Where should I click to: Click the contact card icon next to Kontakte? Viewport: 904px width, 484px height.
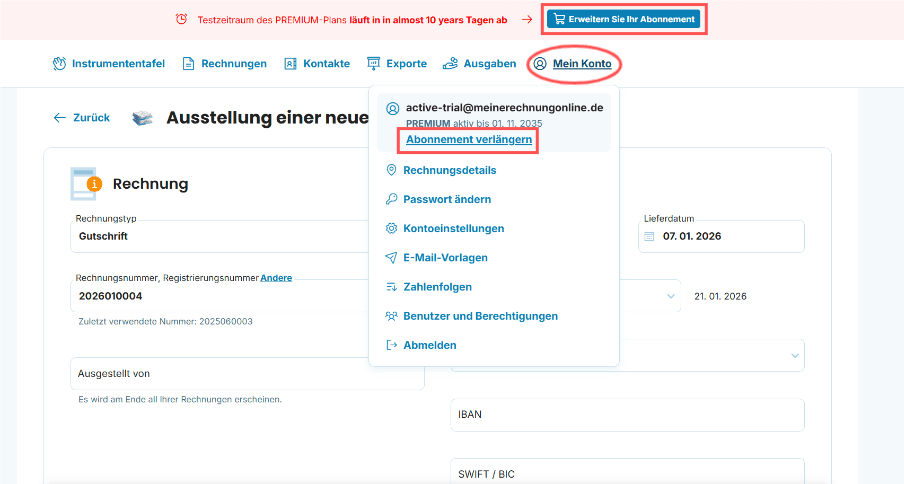click(290, 63)
